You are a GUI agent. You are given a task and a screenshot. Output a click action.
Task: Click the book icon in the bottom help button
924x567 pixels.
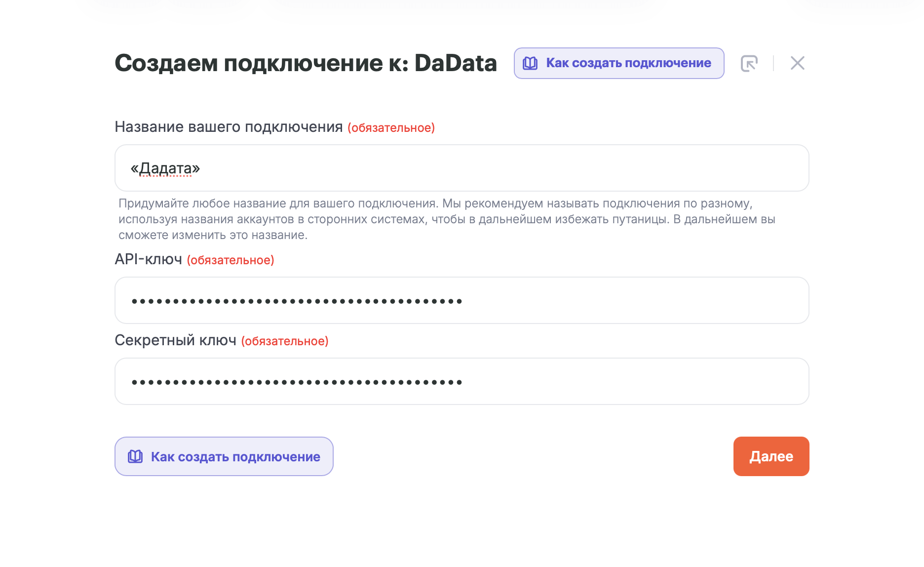(x=135, y=456)
